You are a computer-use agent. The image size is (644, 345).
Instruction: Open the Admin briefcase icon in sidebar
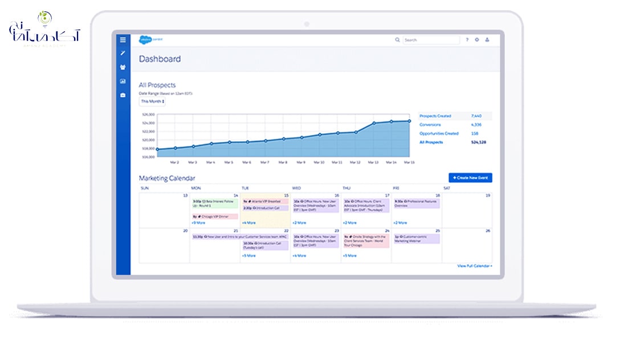[123, 95]
